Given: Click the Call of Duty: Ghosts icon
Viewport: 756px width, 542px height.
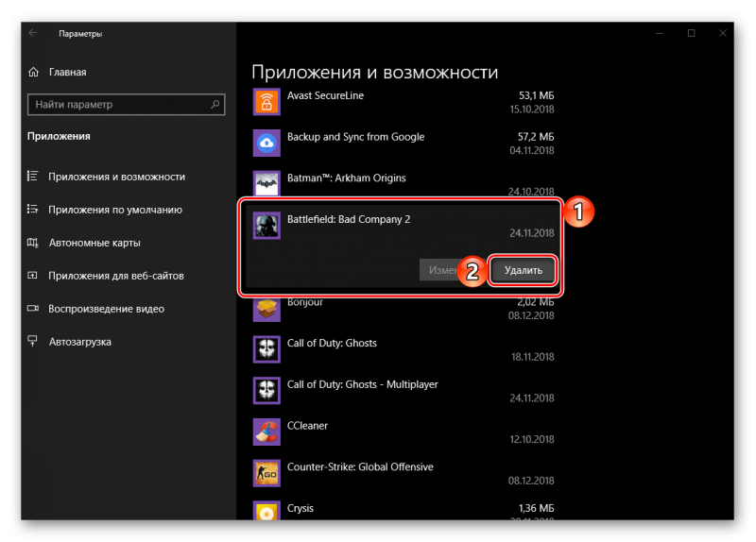Looking at the screenshot, I should point(266,349).
